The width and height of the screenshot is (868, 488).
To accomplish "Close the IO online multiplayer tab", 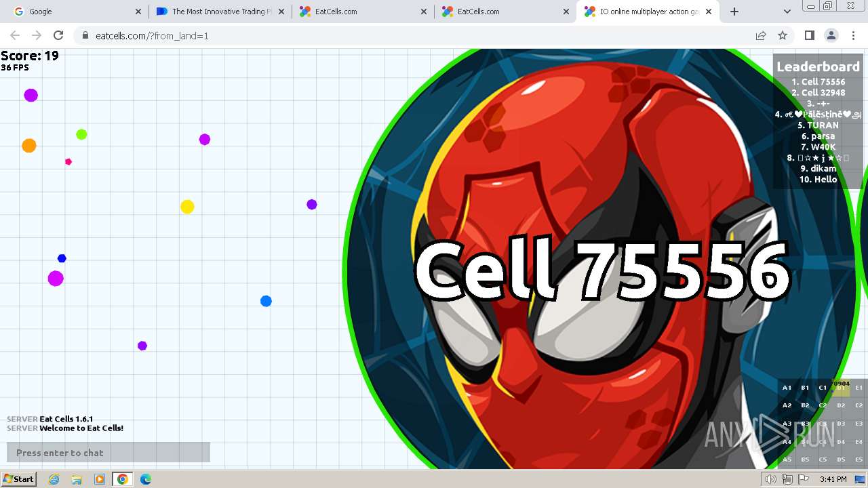I will pyautogui.click(x=709, y=12).
